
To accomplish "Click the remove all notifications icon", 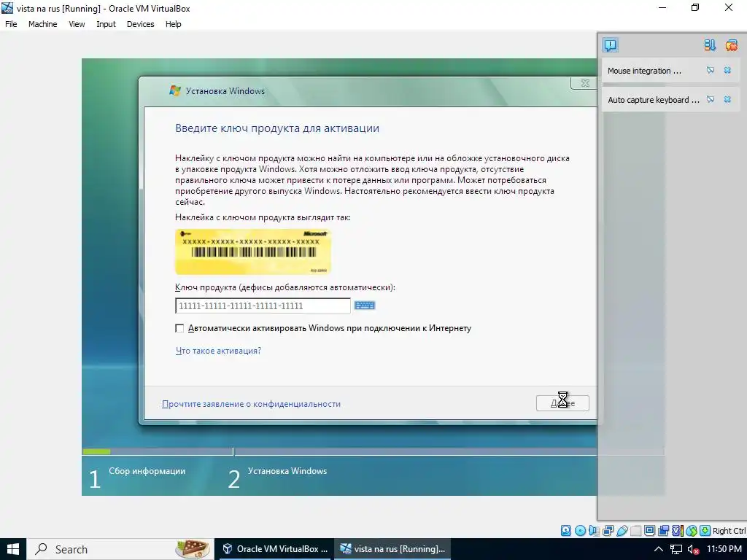I will (731, 45).
